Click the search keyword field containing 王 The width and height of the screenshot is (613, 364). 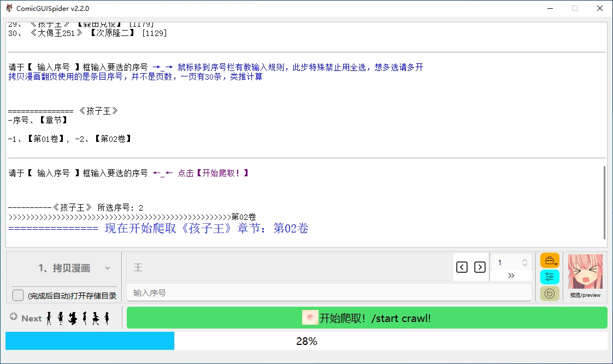pyautogui.click(x=289, y=267)
